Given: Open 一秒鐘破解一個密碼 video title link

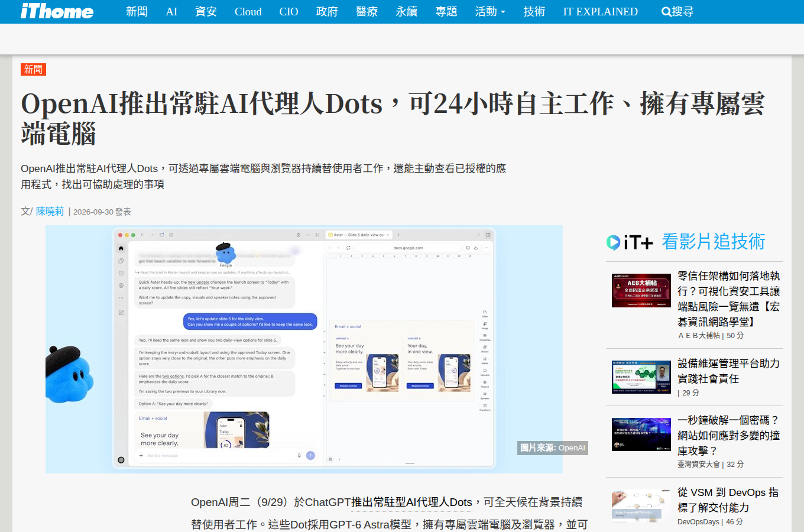Looking at the screenshot, I should tap(729, 436).
